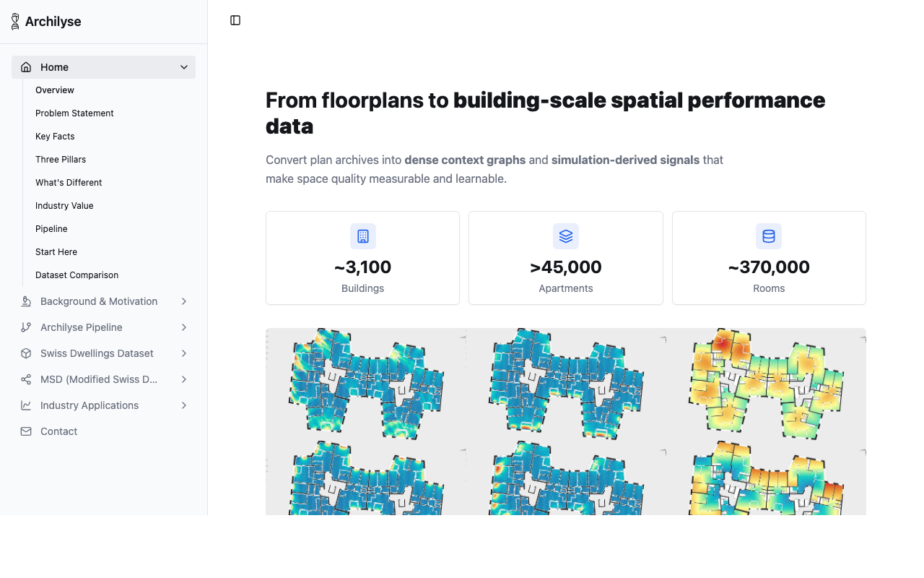924x578 pixels.
Task: Click the Rooms database icon
Action: (x=769, y=236)
